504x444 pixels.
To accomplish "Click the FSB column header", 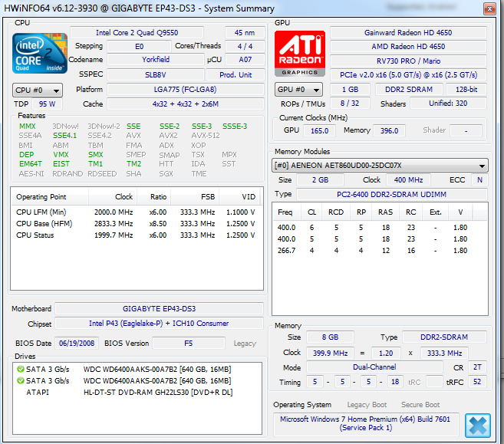I will (195, 196).
